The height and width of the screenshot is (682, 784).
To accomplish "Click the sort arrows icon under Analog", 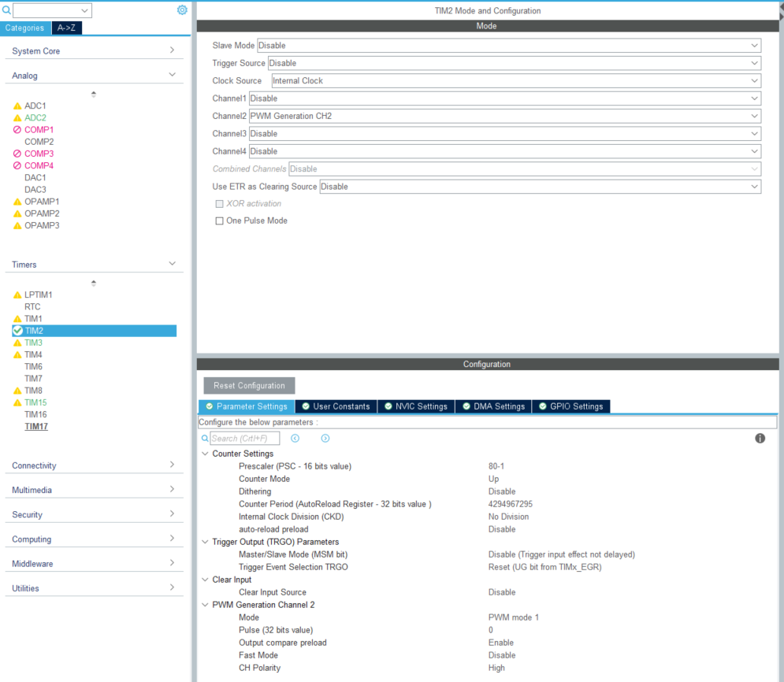I will 94,94.
